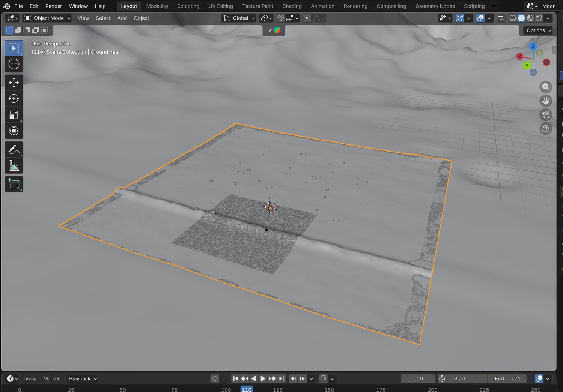The image size is (563, 392).
Task: Activate the Transform tool
Action: tap(14, 131)
